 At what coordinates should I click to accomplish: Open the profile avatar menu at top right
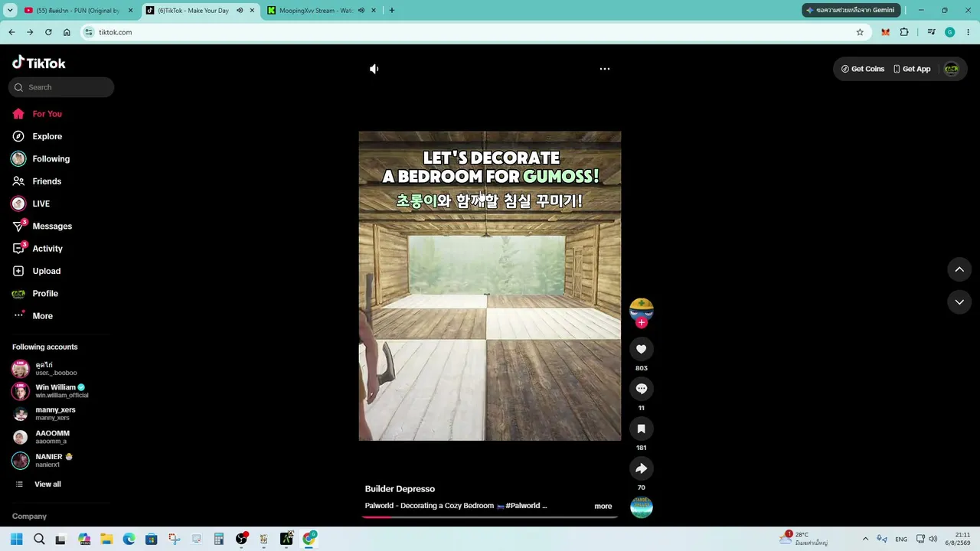[952, 69]
